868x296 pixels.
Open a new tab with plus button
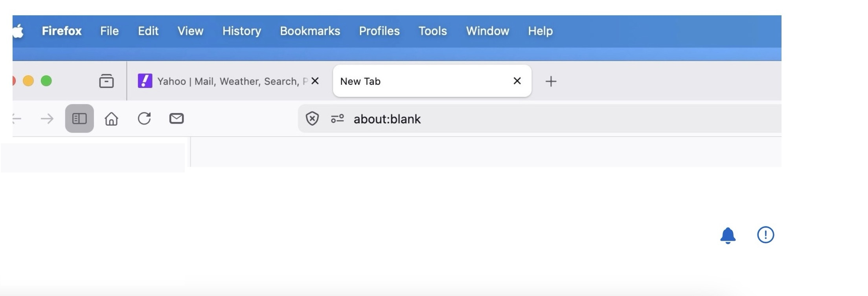point(551,81)
